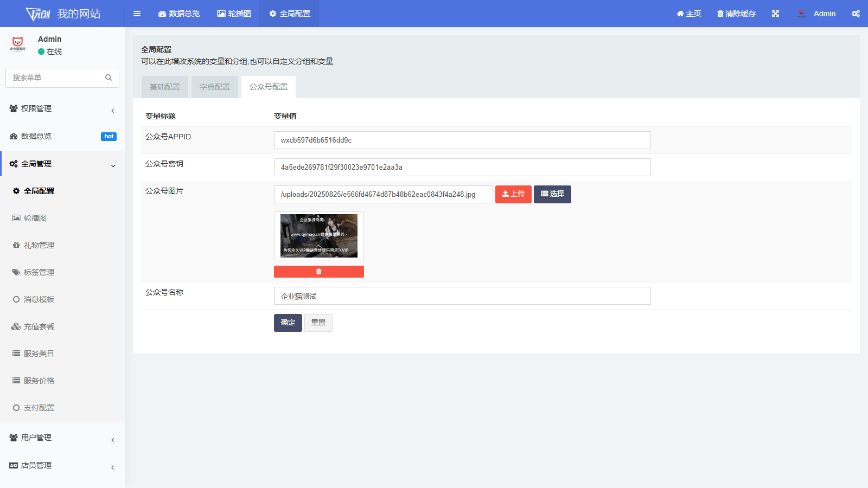Open 礼物管理 gift menu item
The width and height of the screenshot is (868, 488).
tap(39, 245)
